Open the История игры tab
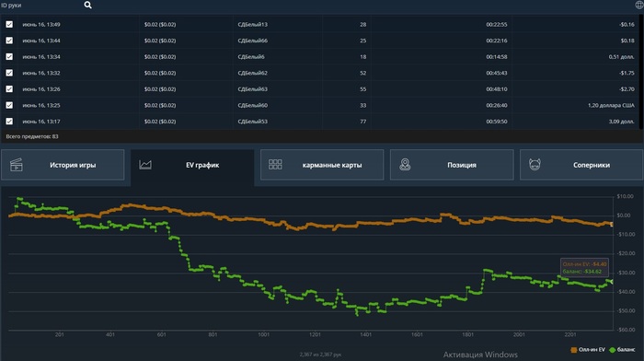The width and height of the screenshot is (644, 361). coord(63,165)
